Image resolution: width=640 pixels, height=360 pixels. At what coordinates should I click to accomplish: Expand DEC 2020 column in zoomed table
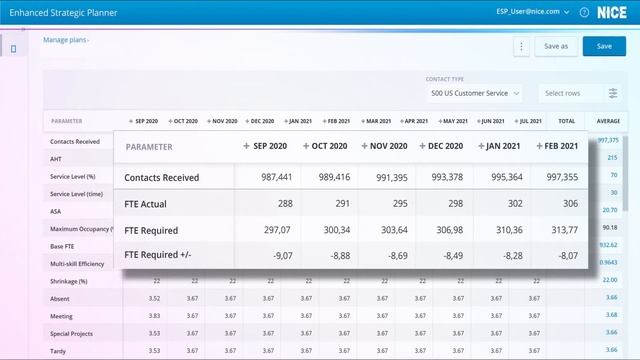422,146
